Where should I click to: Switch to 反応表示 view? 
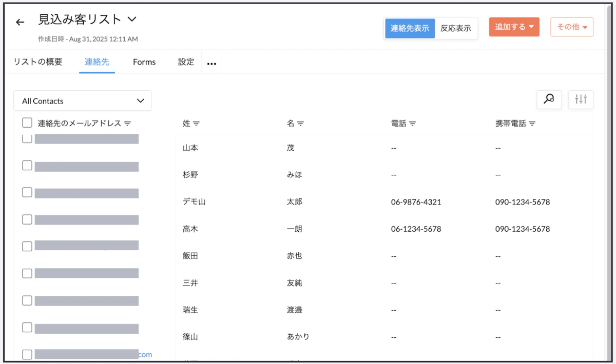point(456,28)
